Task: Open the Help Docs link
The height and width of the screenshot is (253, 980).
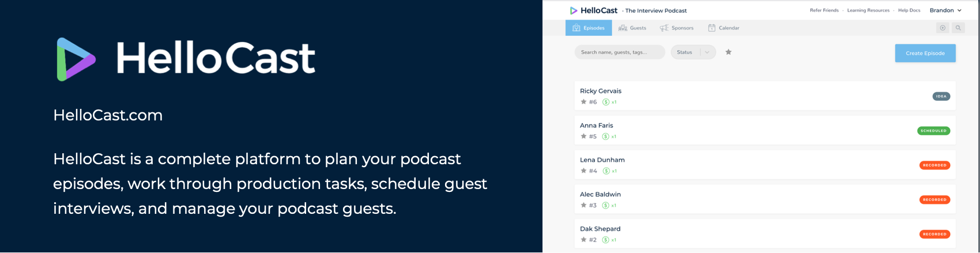Action: point(909,10)
